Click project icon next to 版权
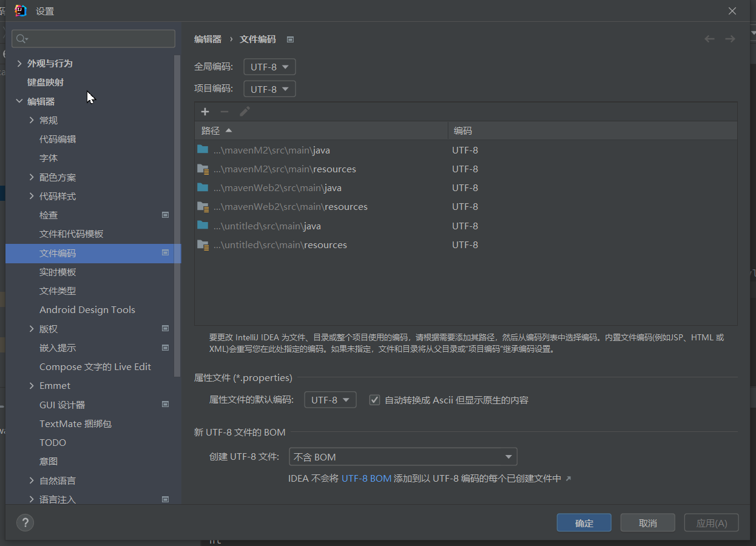 pos(165,329)
